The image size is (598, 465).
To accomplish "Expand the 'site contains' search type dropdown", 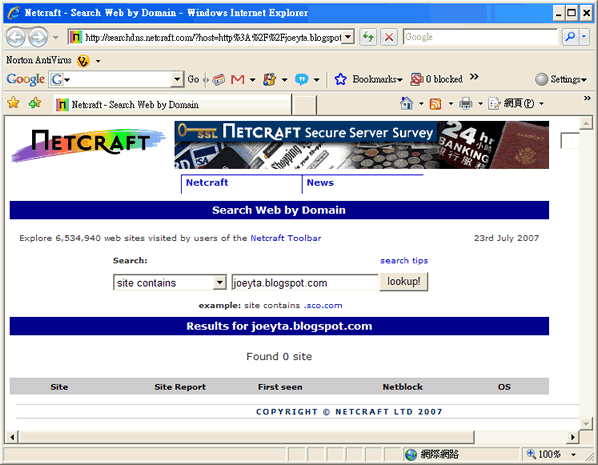I will click(x=219, y=283).
